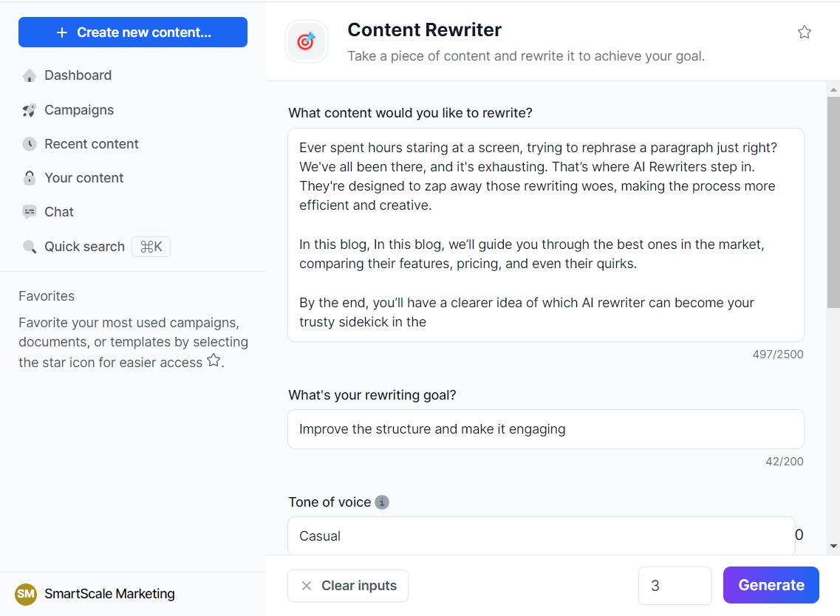Click the output count field showing 3
This screenshot has width=840, height=616.
(x=675, y=586)
